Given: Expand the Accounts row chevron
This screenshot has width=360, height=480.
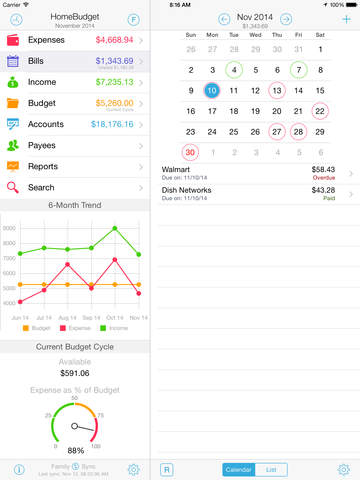Looking at the screenshot, I should click(141, 125).
